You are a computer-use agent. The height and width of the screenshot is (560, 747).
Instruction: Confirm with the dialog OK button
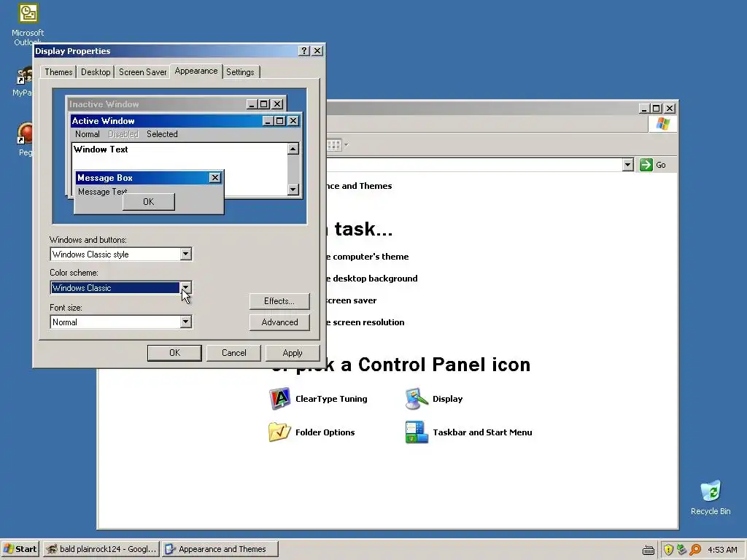pos(174,353)
